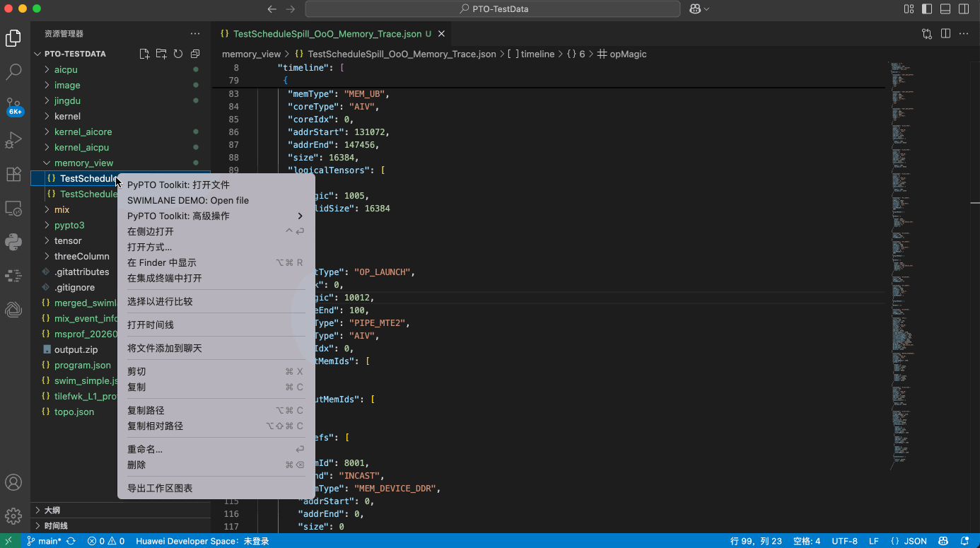Image resolution: width=980 pixels, height=548 pixels.
Task: Select 重命名... from context menu
Action: click(x=216, y=449)
